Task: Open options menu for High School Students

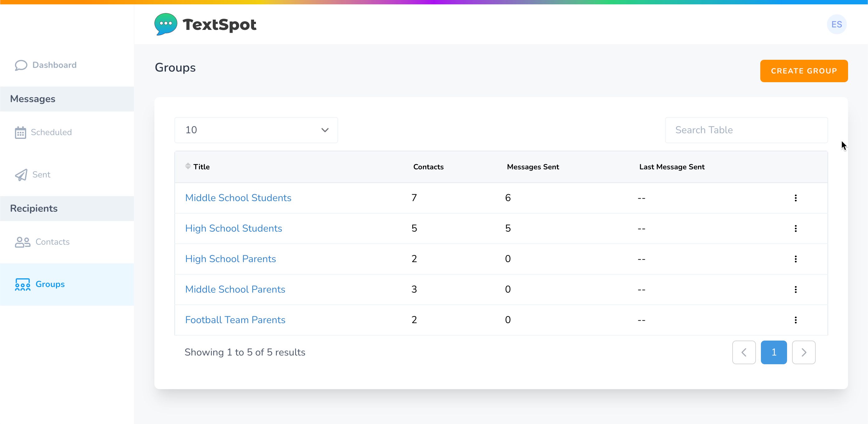Action: (795, 228)
